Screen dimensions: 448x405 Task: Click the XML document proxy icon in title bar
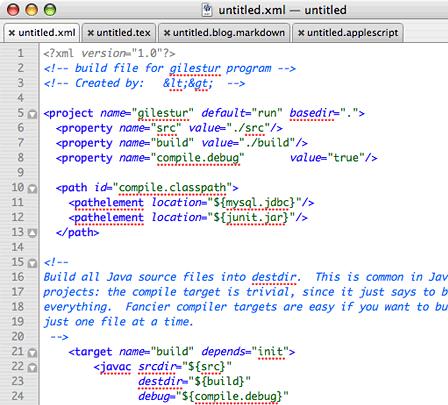coord(207,10)
